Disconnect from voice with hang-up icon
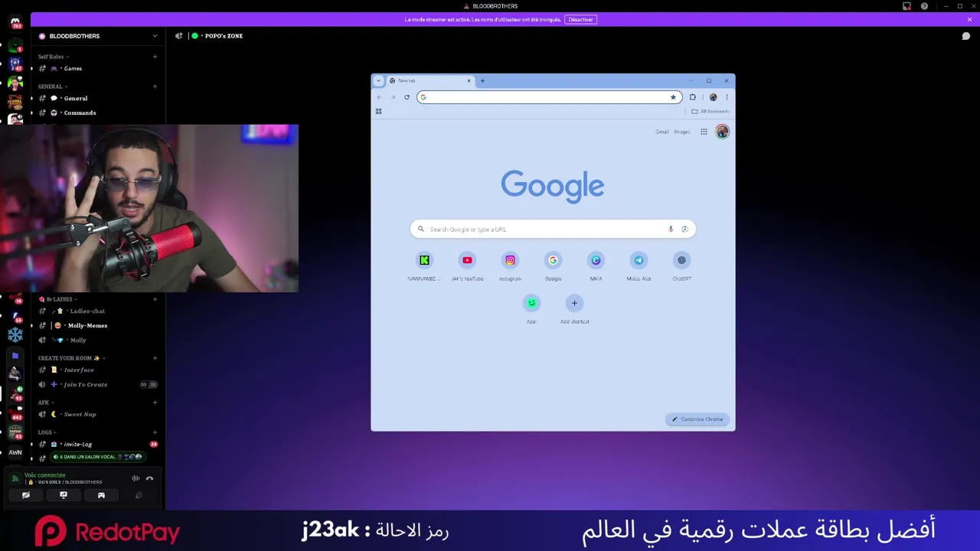 coord(149,478)
